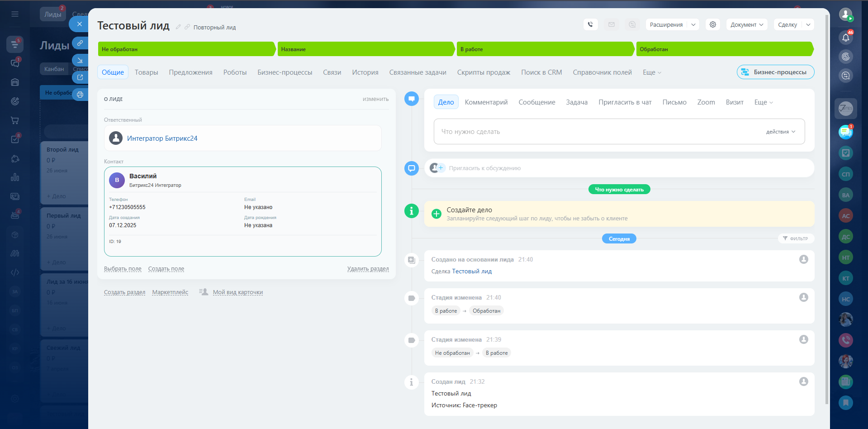
Task: Open the settings gear in lead header
Action: 713,24
